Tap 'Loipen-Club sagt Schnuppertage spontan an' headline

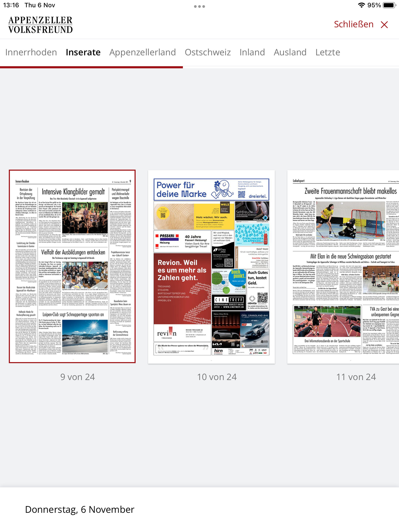pyautogui.click(x=73, y=314)
